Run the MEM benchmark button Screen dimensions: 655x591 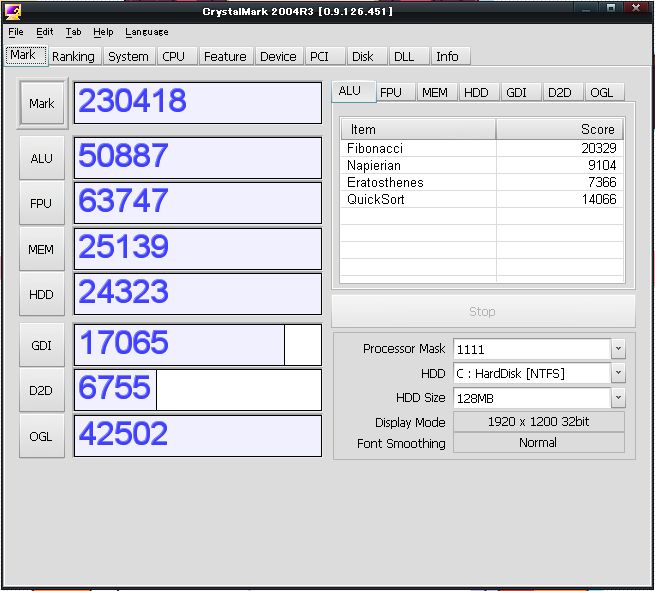[42, 249]
